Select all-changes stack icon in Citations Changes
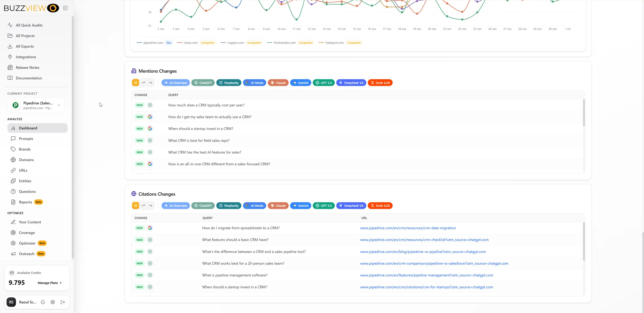Screen dimensions: 644x313 pos(136,206)
